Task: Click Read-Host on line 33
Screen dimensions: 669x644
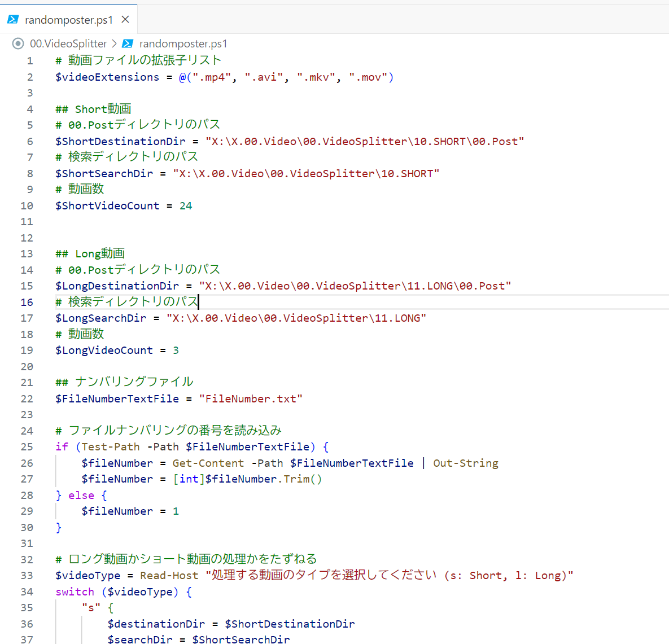Action: coord(169,576)
